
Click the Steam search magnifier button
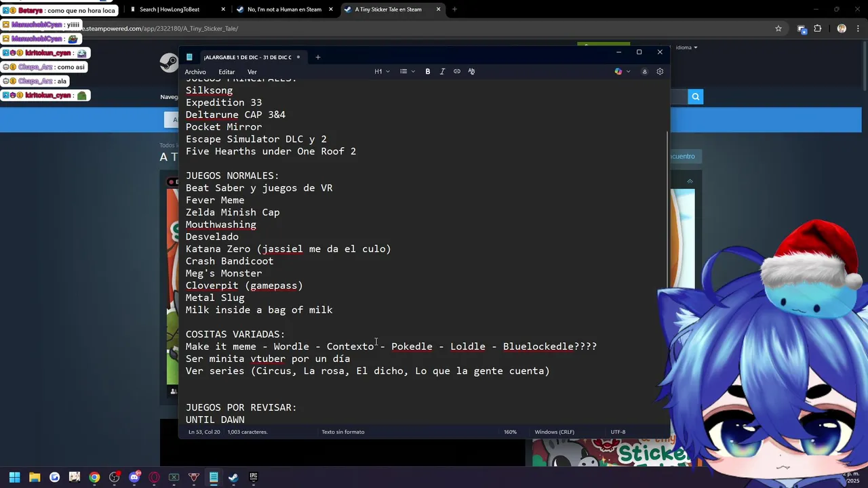click(x=695, y=97)
